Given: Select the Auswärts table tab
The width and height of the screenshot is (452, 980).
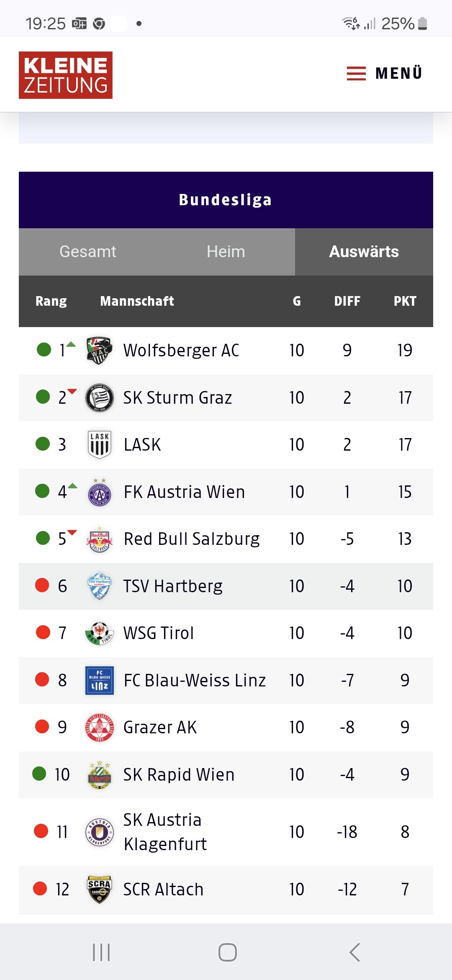Looking at the screenshot, I should [x=364, y=252].
